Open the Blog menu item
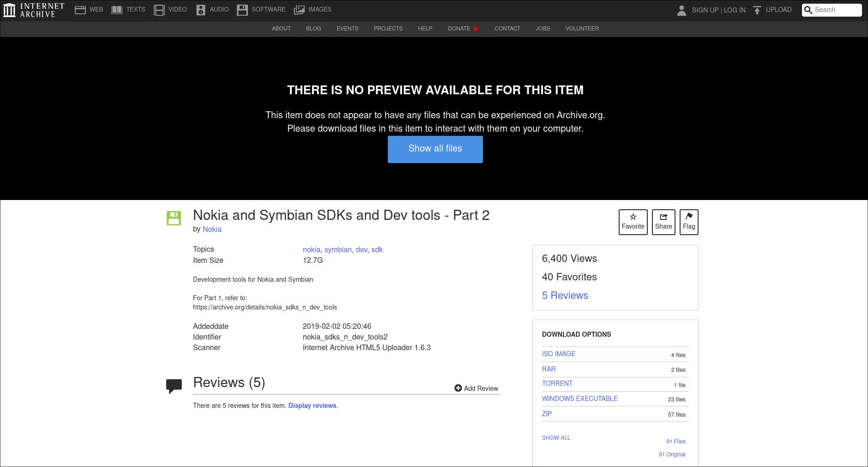Screen dimensions: 868x467 pos(313,29)
